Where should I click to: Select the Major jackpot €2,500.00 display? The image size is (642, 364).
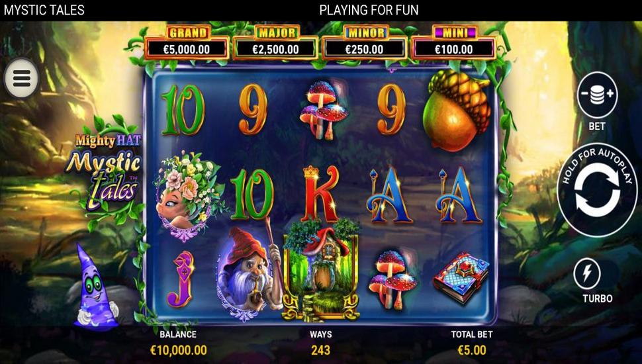(275, 43)
